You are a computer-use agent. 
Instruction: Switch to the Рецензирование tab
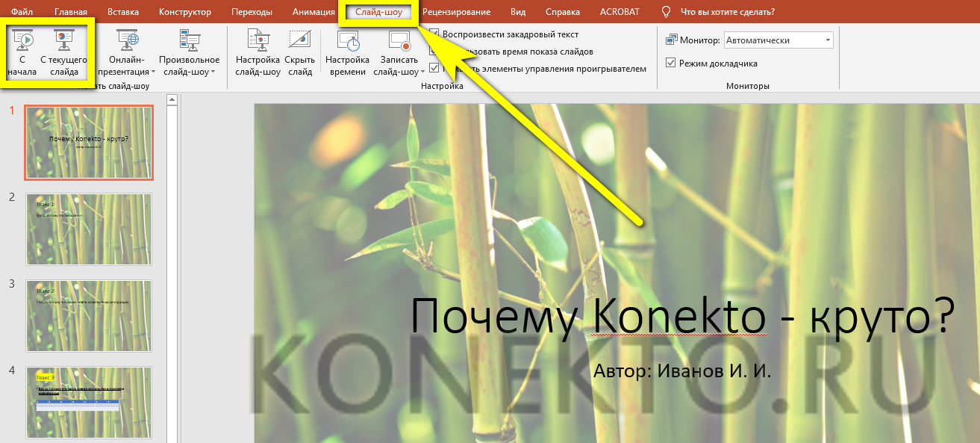click(x=456, y=12)
